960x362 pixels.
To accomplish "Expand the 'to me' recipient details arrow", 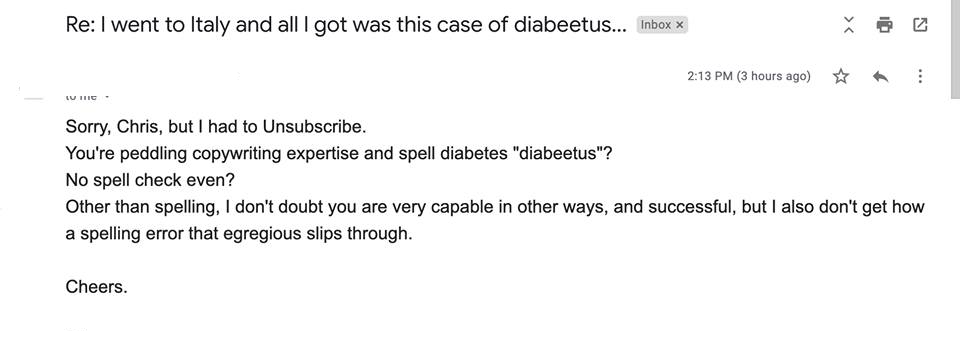I will click(107, 97).
